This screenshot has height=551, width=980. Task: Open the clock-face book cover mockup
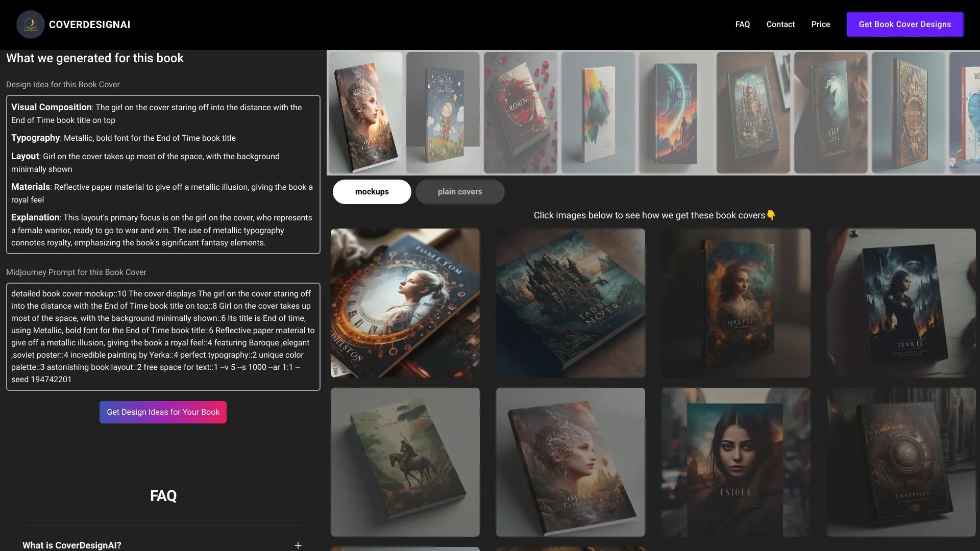405,303
